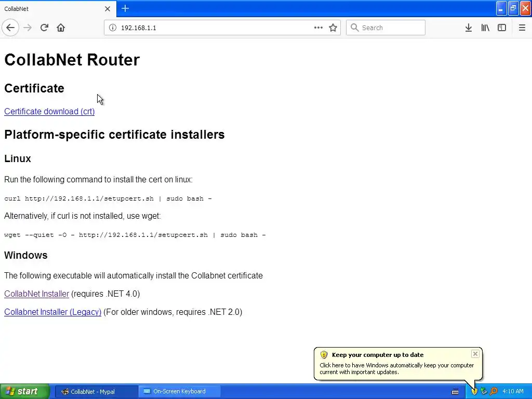Open the hamburger application menu
This screenshot has width=532, height=399.
pyautogui.click(x=522, y=28)
